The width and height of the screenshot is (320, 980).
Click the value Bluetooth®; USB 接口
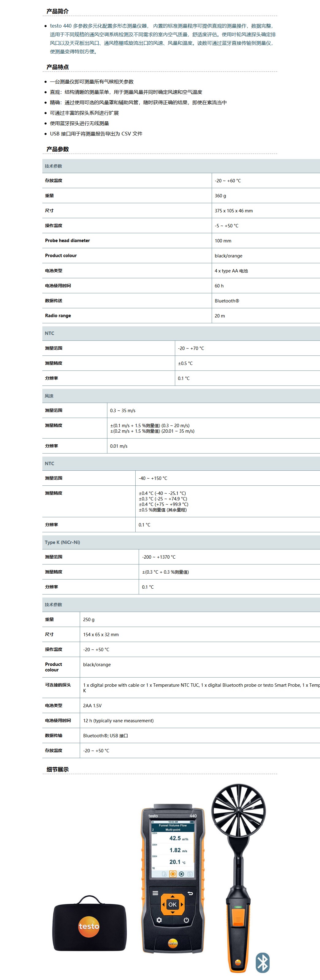pyautogui.click(x=106, y=736)
